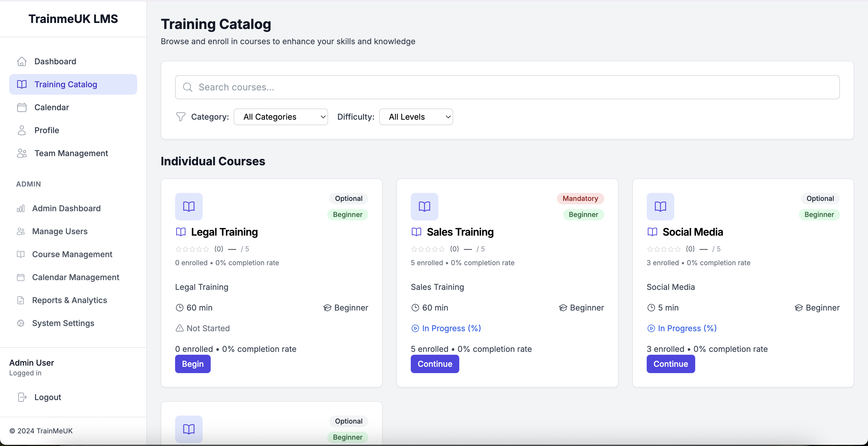Click the Not Started status text
The height and width of the screenshot is (446, 868).
[x=208, y=328]
